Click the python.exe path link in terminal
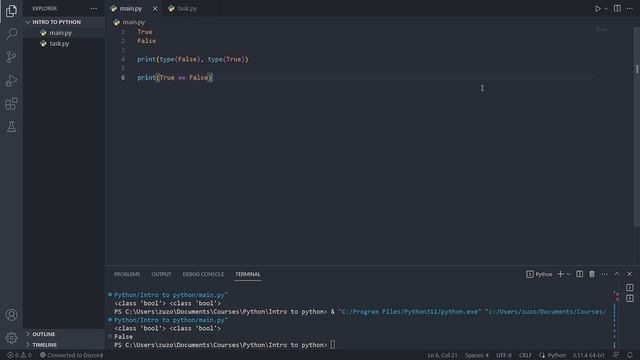640x360 pixels. [410, 312]
